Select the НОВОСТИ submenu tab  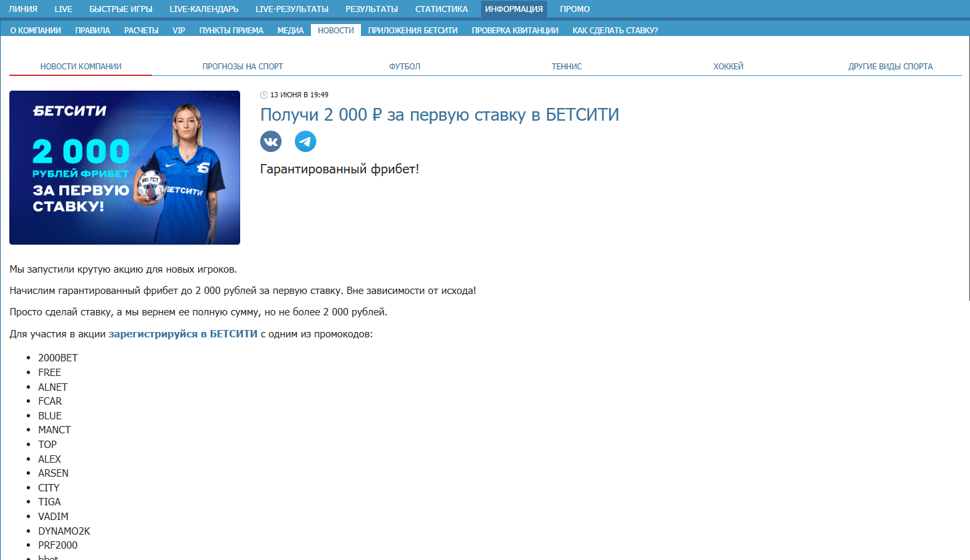[336, 30]
